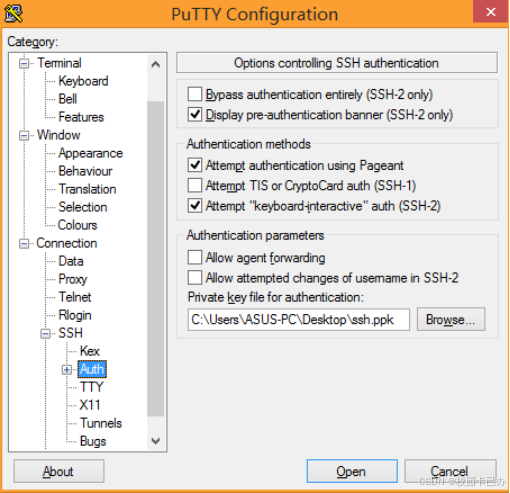Screen dimensions: 510x493
Task: Enable Bypass authentication entirely checkbox
Action: [195, 94]
